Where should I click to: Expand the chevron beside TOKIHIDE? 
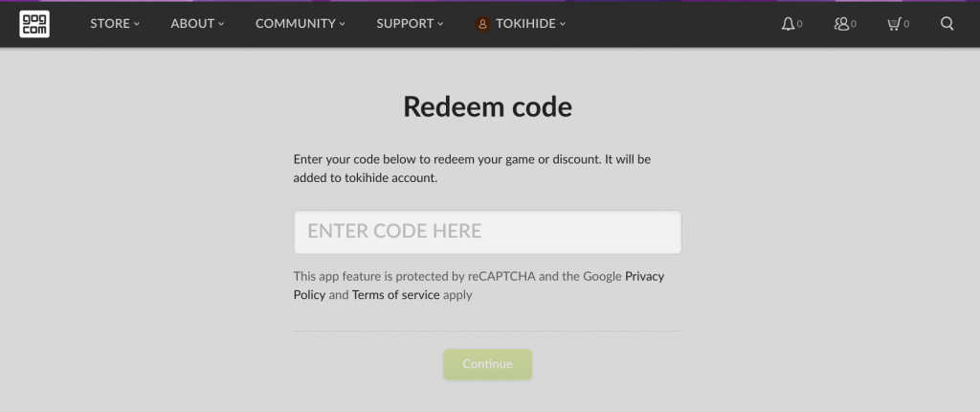(563, 24)
